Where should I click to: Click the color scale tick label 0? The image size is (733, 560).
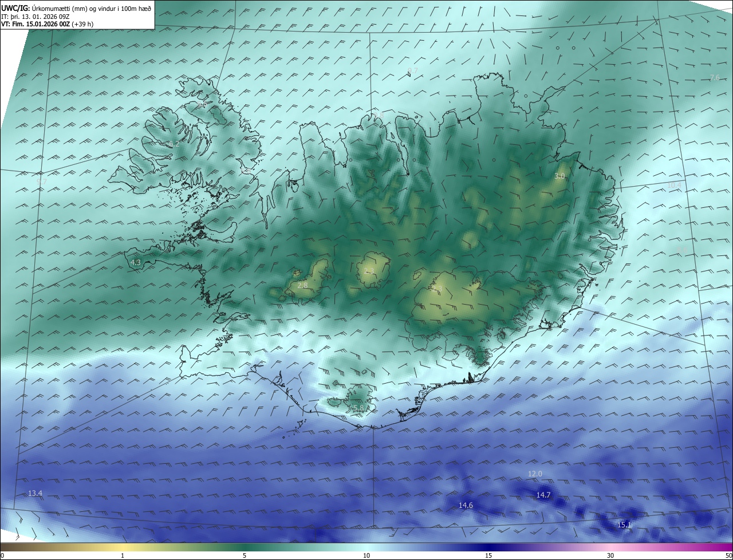click(2, 555)
